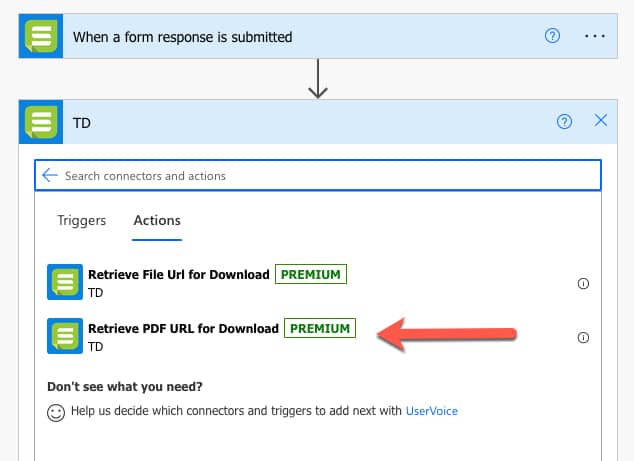
Task: Open the trigger step's three-dot menu
Action: click(595, 36)
